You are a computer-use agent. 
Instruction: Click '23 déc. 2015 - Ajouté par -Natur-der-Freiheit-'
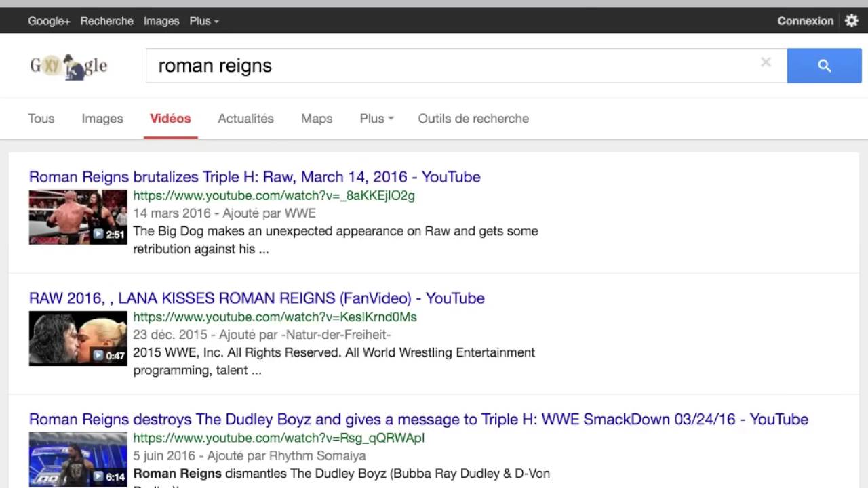tap(262, 335)
